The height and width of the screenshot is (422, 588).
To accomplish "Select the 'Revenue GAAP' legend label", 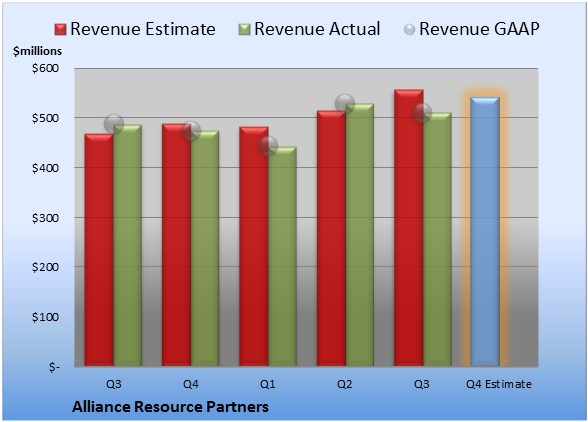I will tap(480, 29).
